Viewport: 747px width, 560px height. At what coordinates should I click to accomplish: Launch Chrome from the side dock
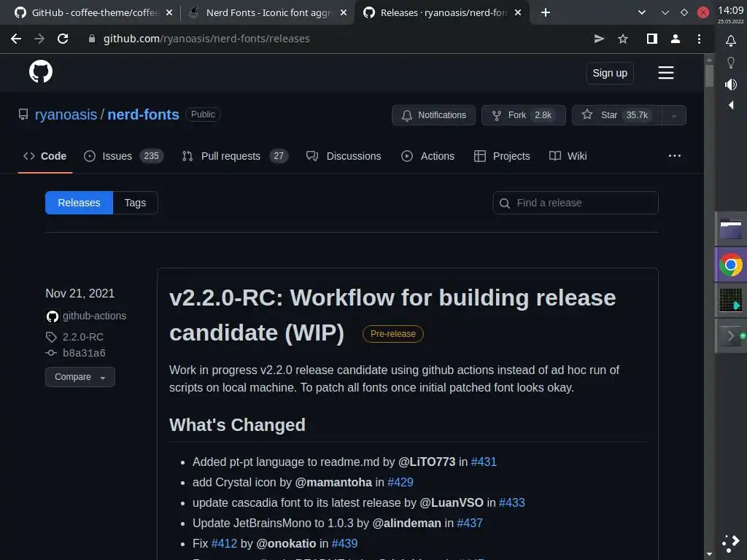coord(731,265)
